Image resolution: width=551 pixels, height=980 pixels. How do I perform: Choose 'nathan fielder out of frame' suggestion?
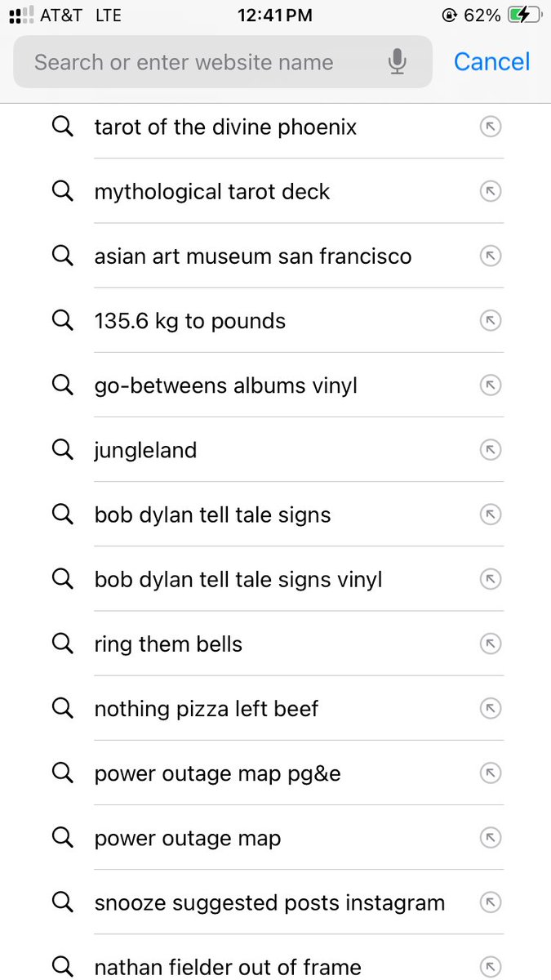pos(228,967)
